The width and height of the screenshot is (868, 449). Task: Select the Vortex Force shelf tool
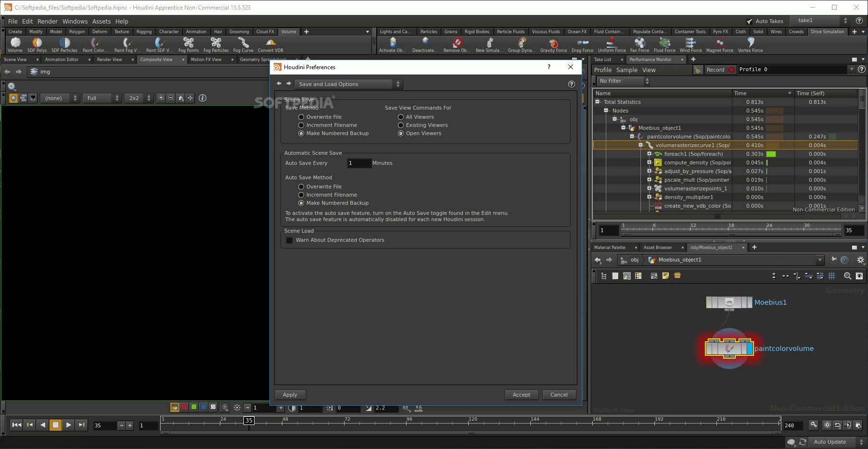click(750, 45)
